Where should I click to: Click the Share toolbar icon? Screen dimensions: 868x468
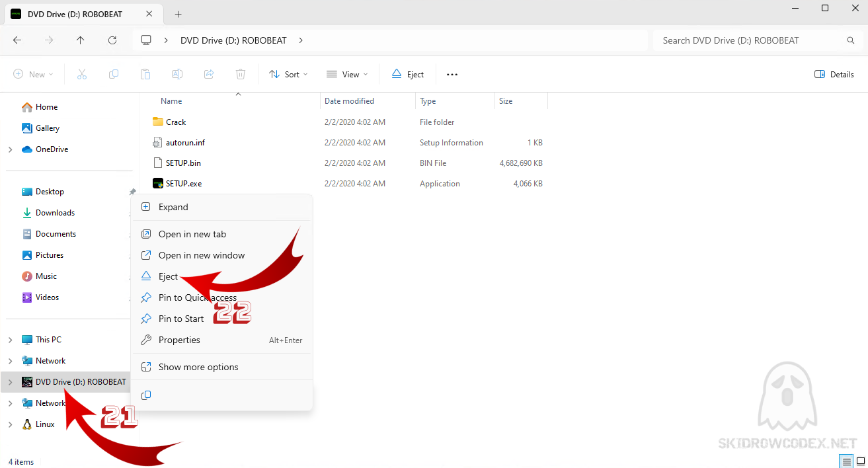pos(209,75)
